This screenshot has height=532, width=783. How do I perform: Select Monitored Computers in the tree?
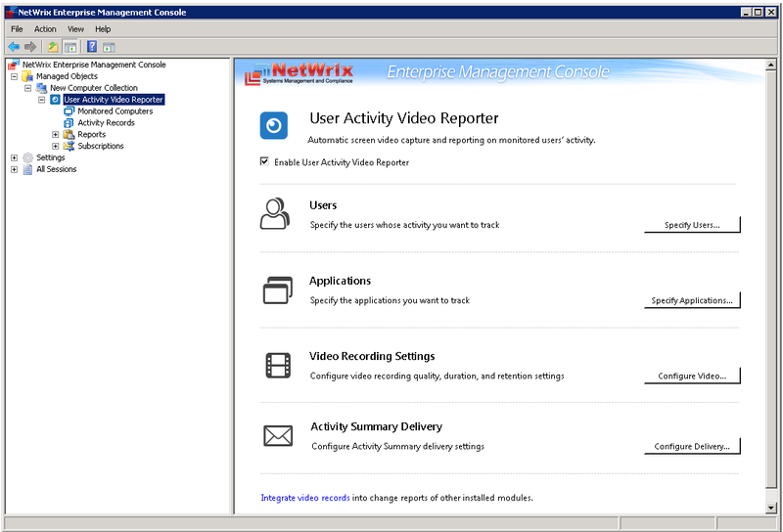tap(115, 111)
